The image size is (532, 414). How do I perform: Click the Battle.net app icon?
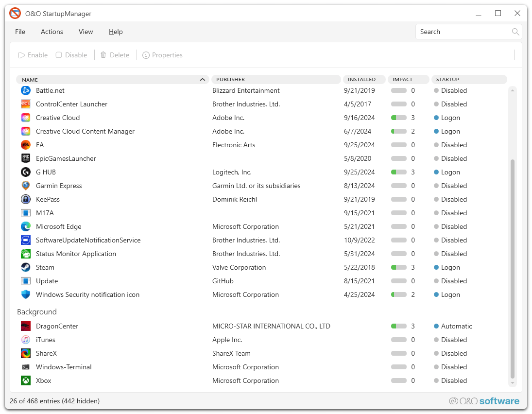tap(26, 90)
